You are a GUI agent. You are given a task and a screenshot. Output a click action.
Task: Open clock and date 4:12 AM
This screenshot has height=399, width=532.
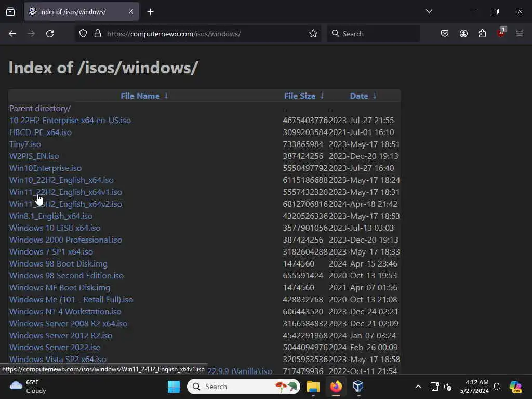(x=474, y=387)
